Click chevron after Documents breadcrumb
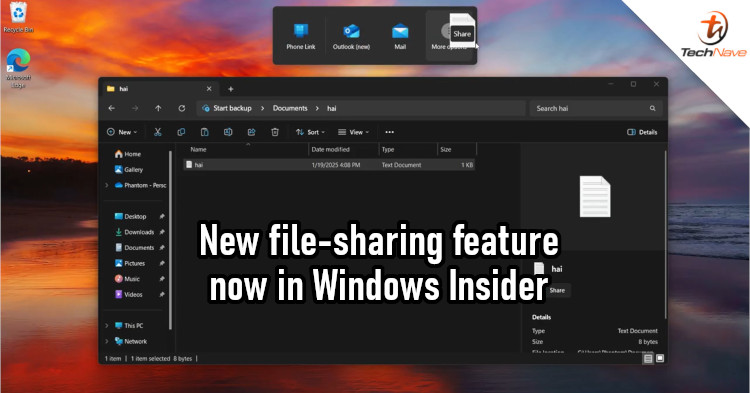Image resolution: width=750 pixels, height=393 pixels. coord(317,109)
